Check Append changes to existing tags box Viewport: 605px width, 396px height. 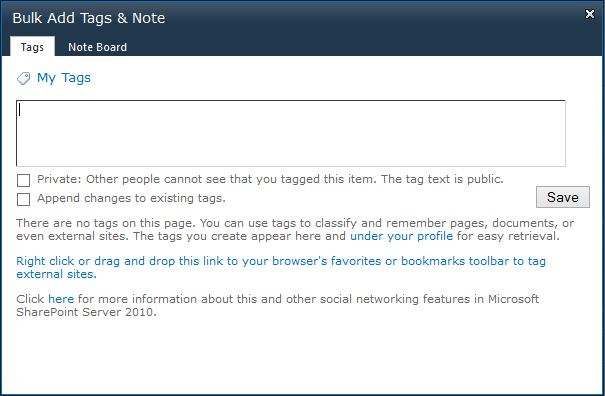tap(24, 199)
